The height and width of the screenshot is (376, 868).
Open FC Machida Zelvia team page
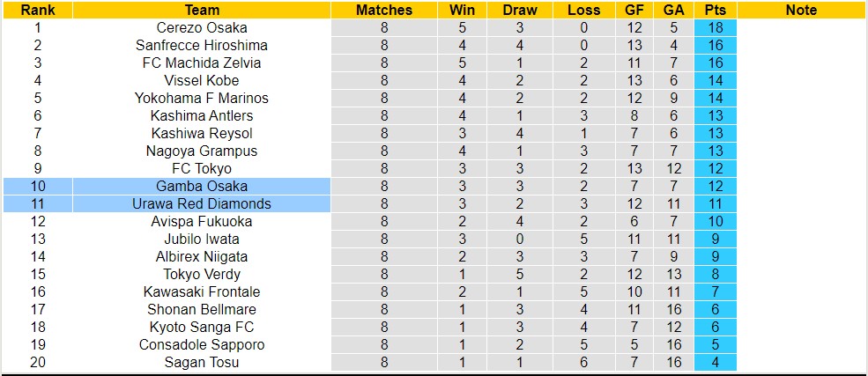(202, 63)
